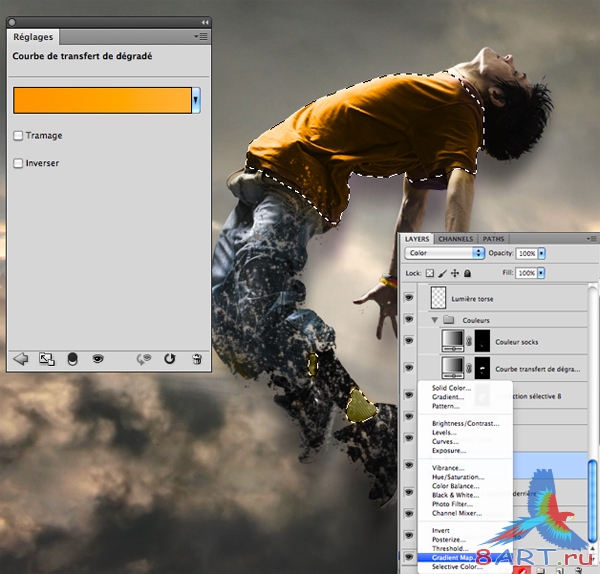Collapse the Réglages panel with the double arrows
The image size is (600, 574).
click(x=205, y=23)
